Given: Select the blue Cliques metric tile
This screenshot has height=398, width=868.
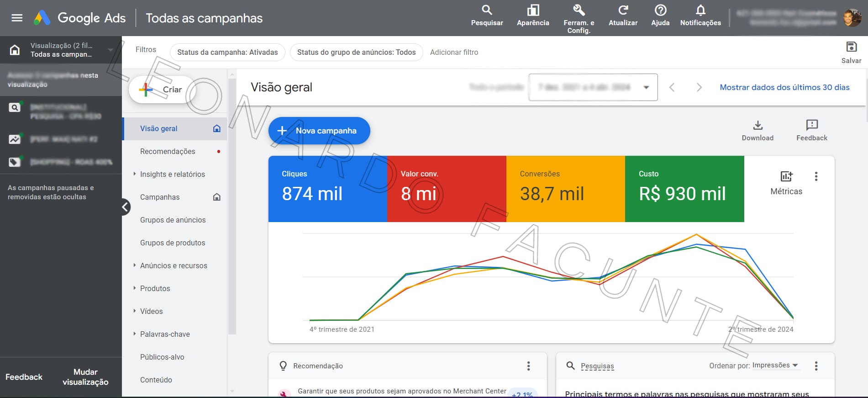Looking at the screenshot, I should 327,189.
